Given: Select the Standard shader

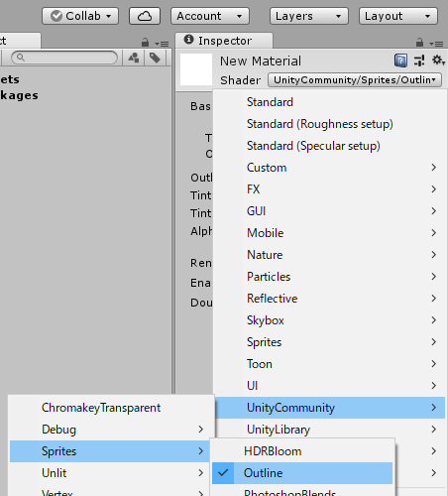Looking at the screenshot, I should click(329, 102).
